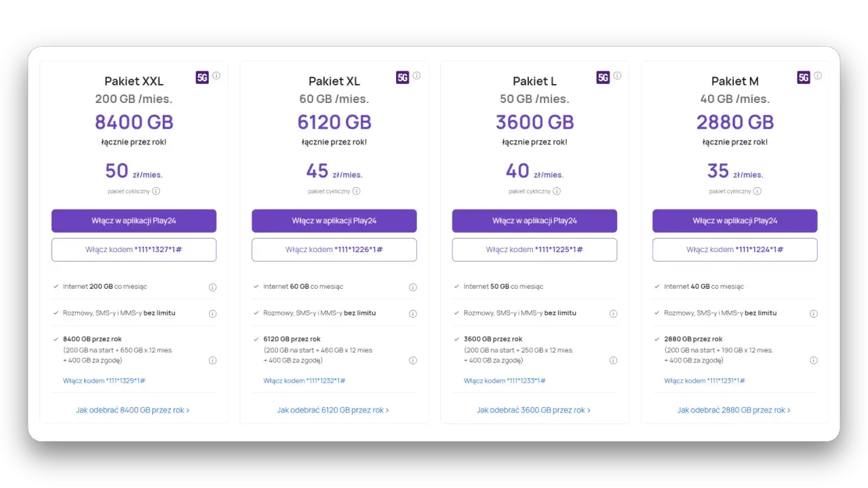This screenshot has width=868, height=488.
Task: Click the 45 zł/mies. price
Action: tap(334, 171)
